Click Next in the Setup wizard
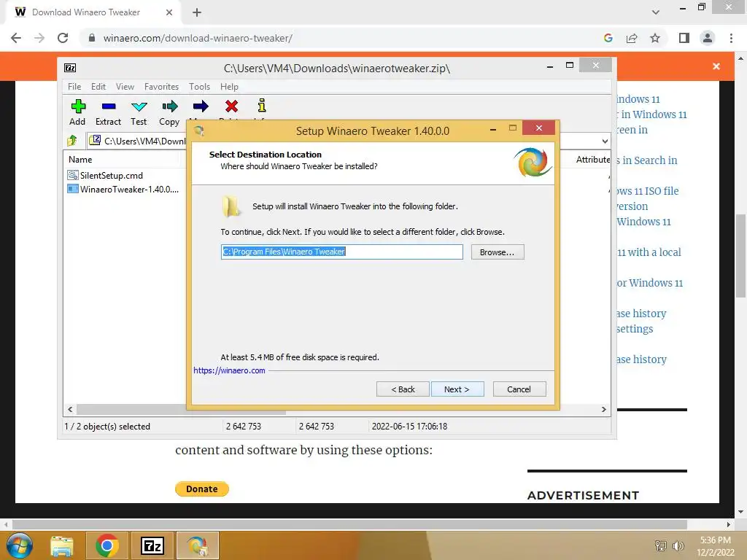 coord(457,389)
